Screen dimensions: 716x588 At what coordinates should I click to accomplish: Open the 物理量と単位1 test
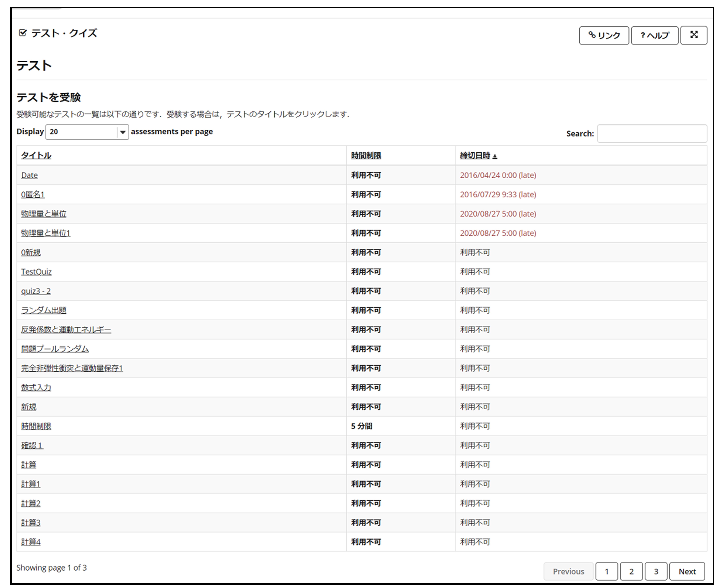(46, 233)
